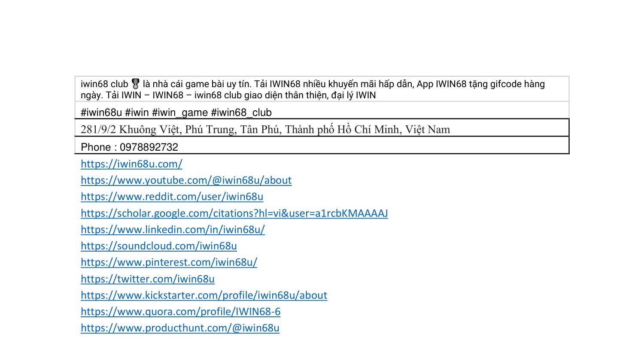Open the Reddit user iwin68u link

tap(172, 197)
